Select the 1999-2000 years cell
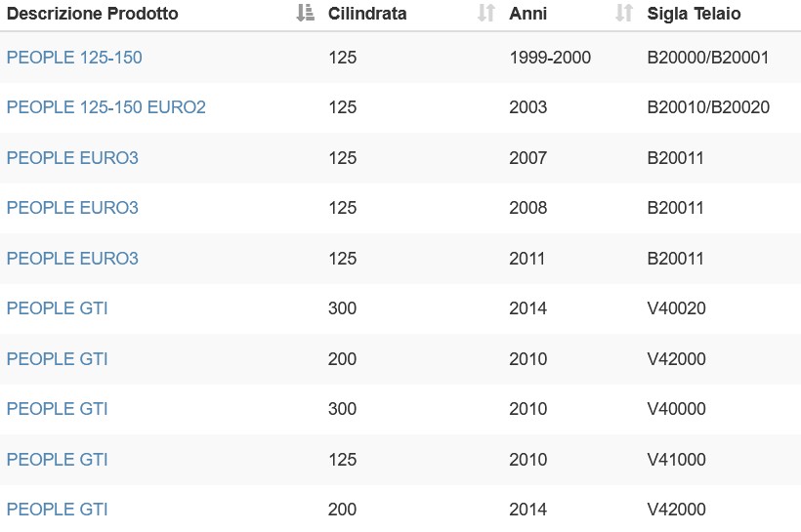This screenshot has width=801, height=532. 550,58
